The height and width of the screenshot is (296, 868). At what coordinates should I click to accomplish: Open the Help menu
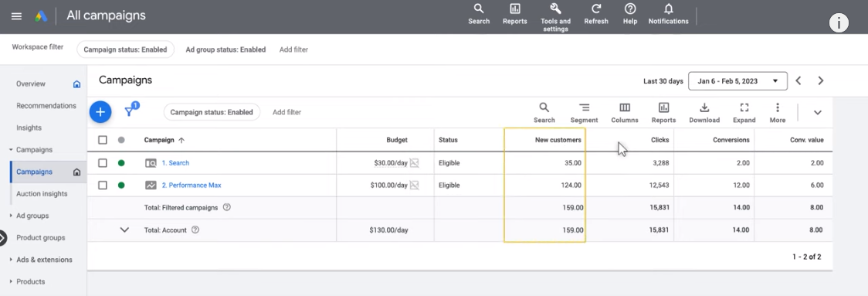coord(630,15)
